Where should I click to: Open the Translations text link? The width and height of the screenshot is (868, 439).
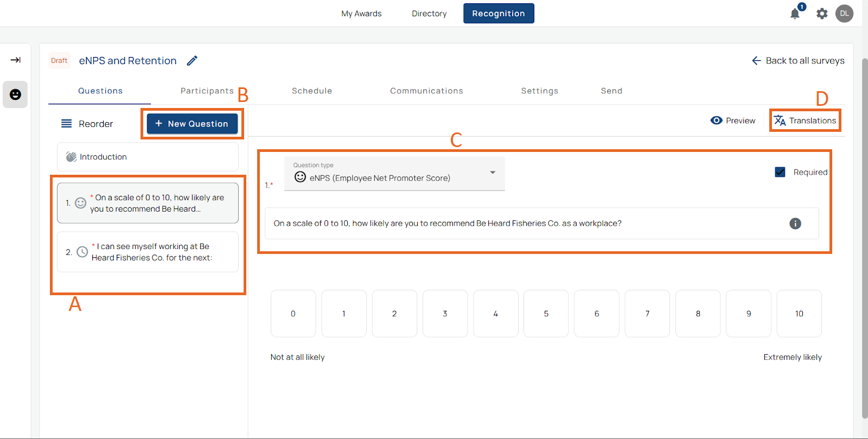click(x=813, y=120)
